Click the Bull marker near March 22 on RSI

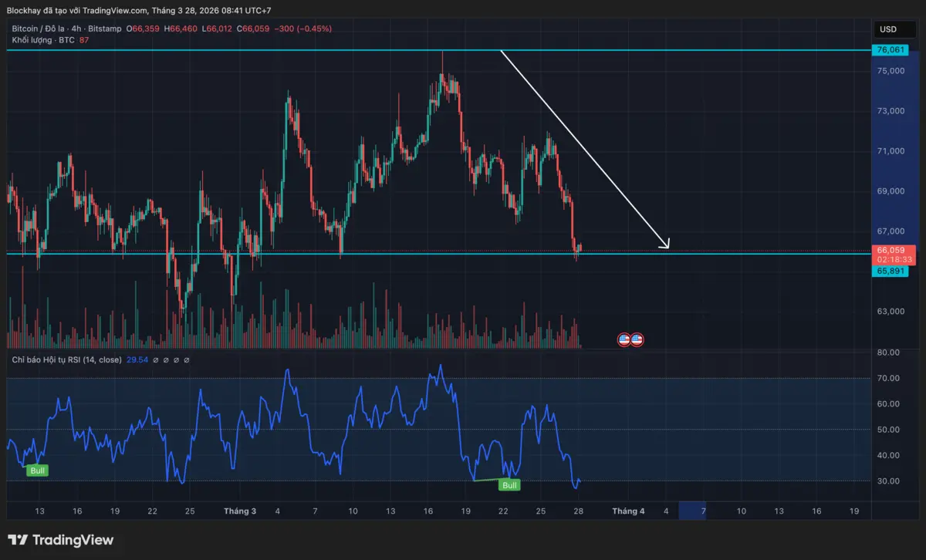(x=509, y=485)
